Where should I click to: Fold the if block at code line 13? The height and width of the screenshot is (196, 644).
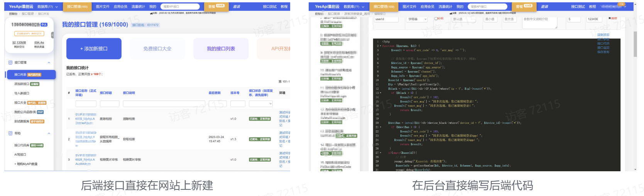click(x=380, y=93)
